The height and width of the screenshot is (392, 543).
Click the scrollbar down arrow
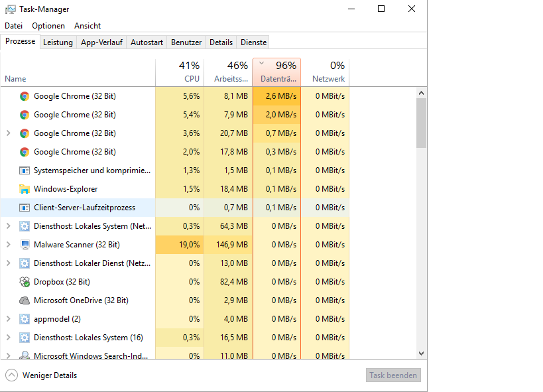pyautogui.click(x=421, y=354)
